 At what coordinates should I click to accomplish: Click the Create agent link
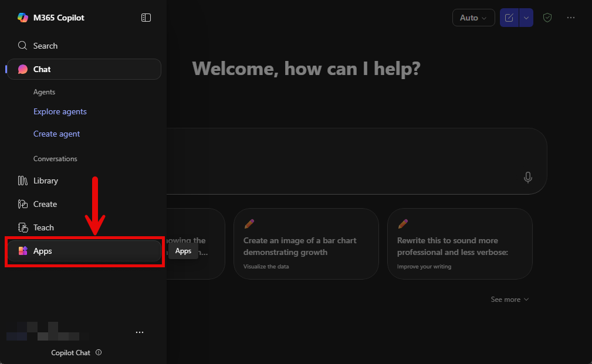pyautogui.click(x=56, y=134)
